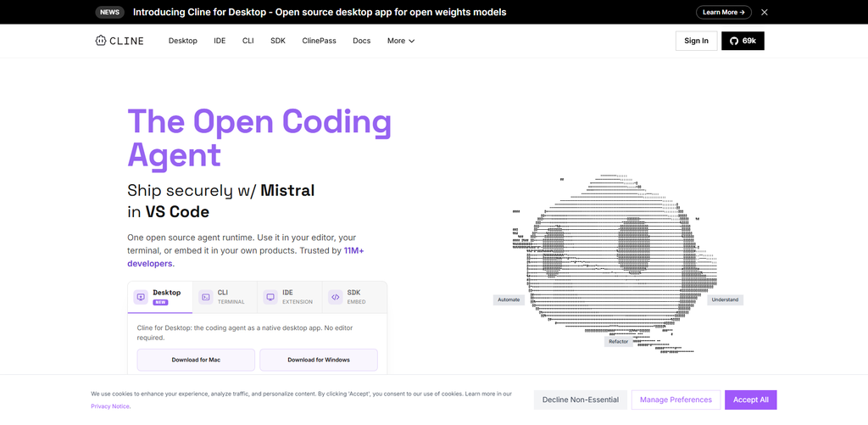Click the Sign In button
Viewport: 868px width, 425px height.
point(696,41)
